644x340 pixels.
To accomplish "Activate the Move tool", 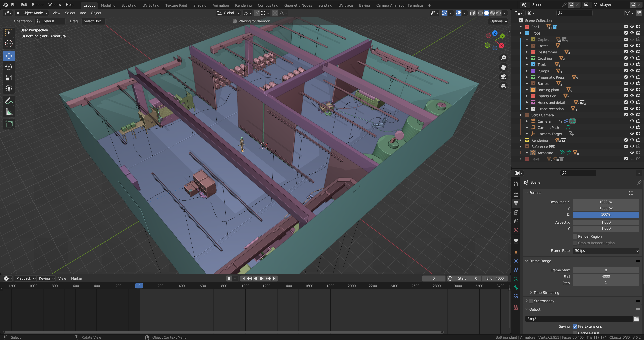I will [x=9, y=56].
